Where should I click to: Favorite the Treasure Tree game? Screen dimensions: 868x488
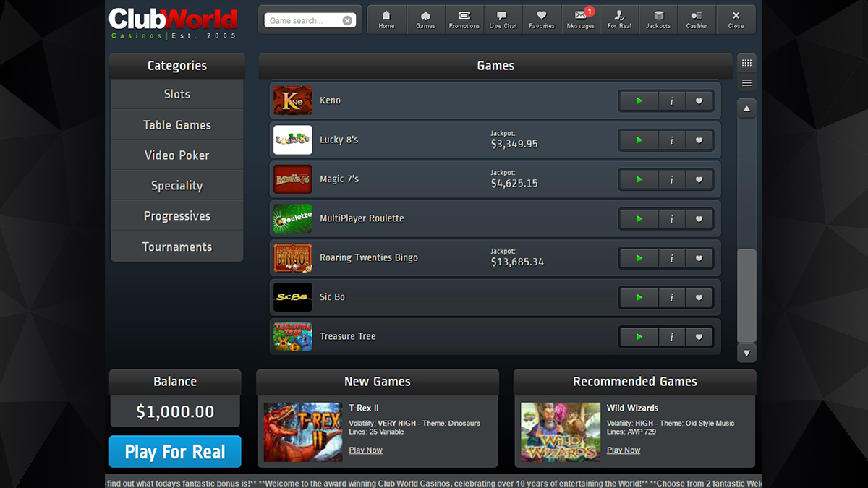click(x=699, y=337)
